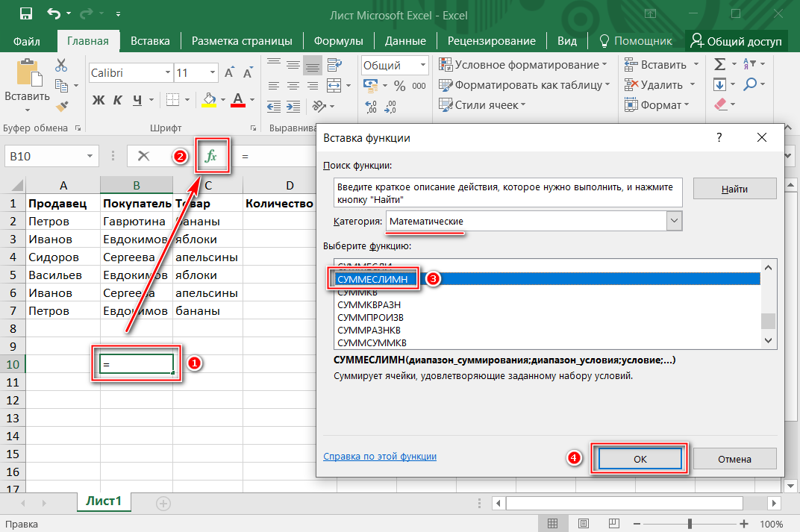Image resolution: width=800 pixels, height=532 pixels.
Task: Apply accounting currency format icon
Action: tap(370, 85)
